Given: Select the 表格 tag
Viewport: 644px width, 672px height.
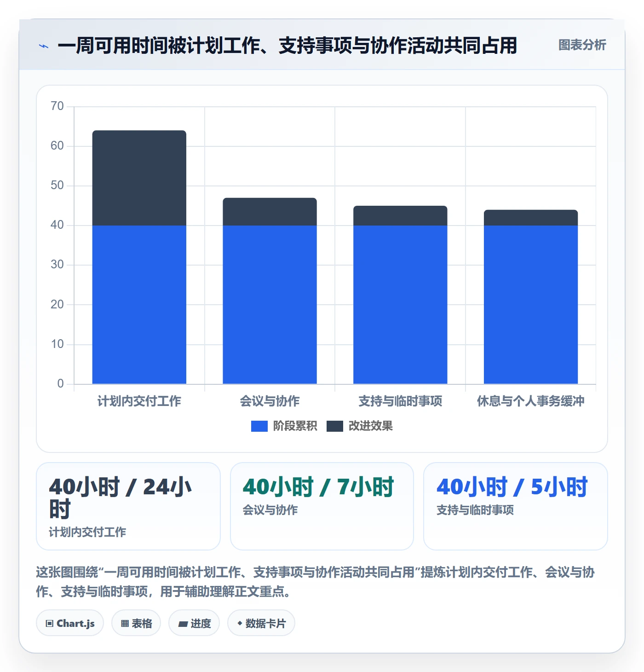Looking at the screenshot, I should pyautogui.click(x=136, y=623).
